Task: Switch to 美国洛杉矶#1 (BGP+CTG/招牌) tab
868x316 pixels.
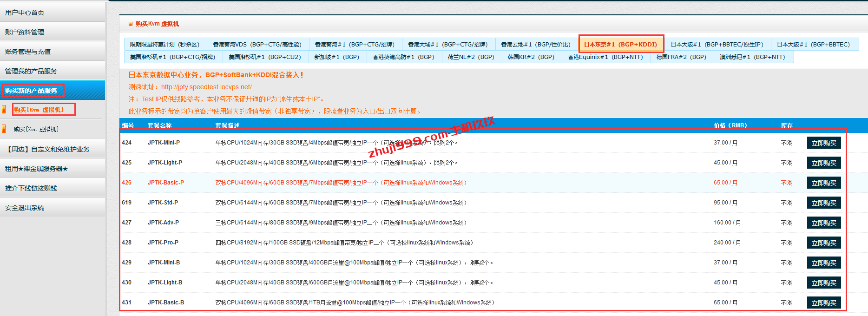Action: [173, 57]
